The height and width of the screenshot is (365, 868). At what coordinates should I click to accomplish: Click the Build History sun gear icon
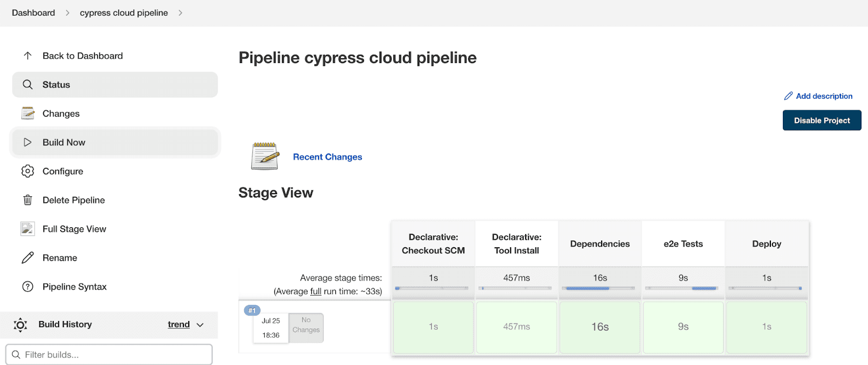pyautogui.click(x=21, y=324)
